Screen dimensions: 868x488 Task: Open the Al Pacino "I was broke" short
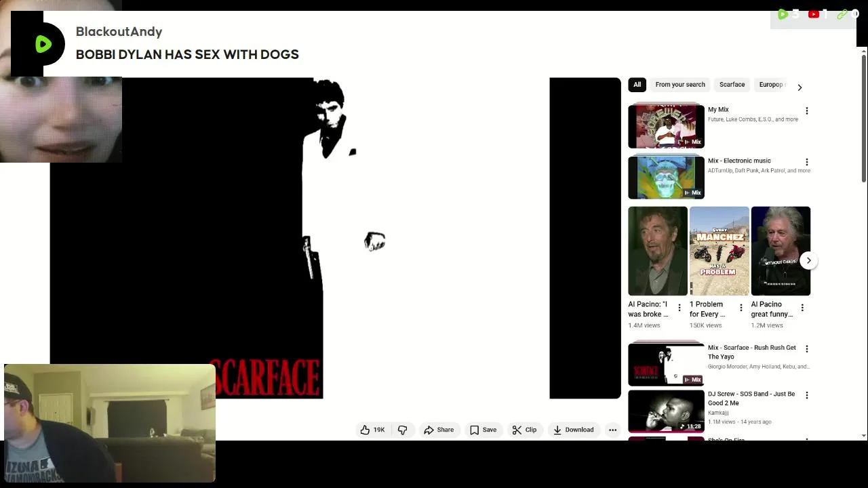click(657, 251)
